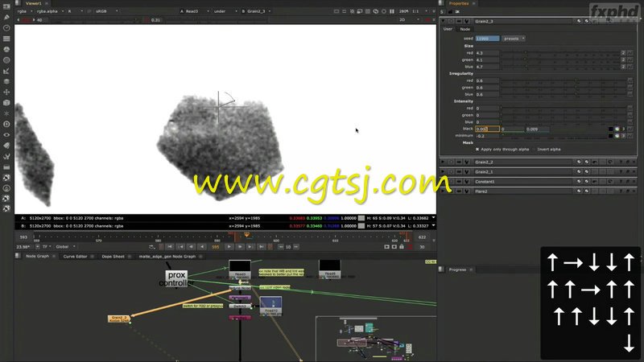Open the rgba.alpha channel dropdown

click(x=50, y=11)
